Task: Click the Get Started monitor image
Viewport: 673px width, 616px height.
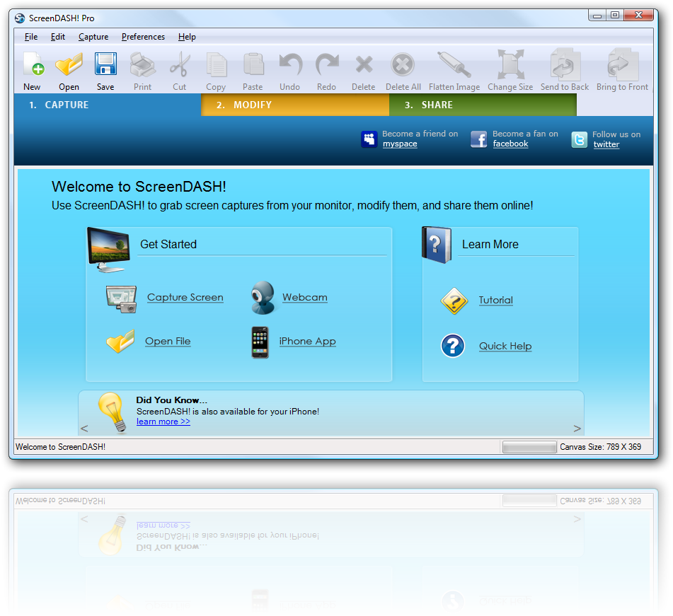Action: click(x=108, y=250)
